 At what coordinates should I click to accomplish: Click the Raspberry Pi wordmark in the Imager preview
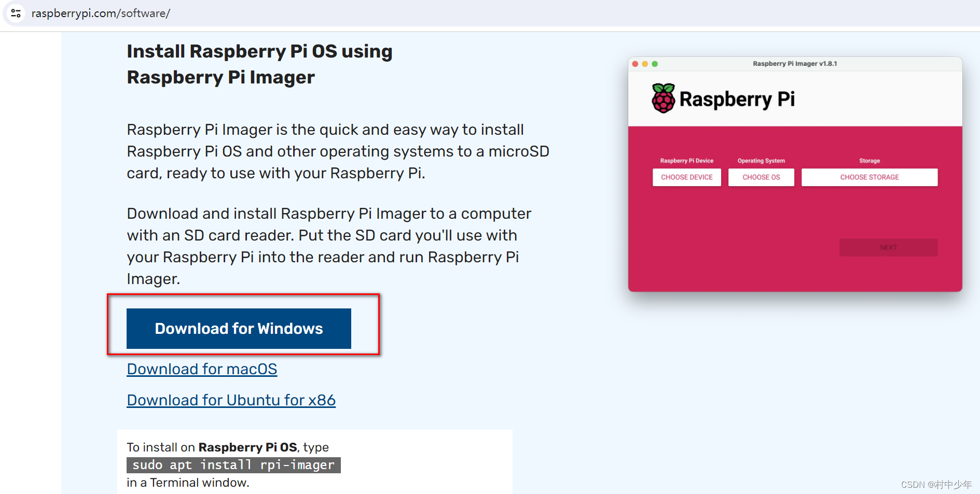(737, 99)
